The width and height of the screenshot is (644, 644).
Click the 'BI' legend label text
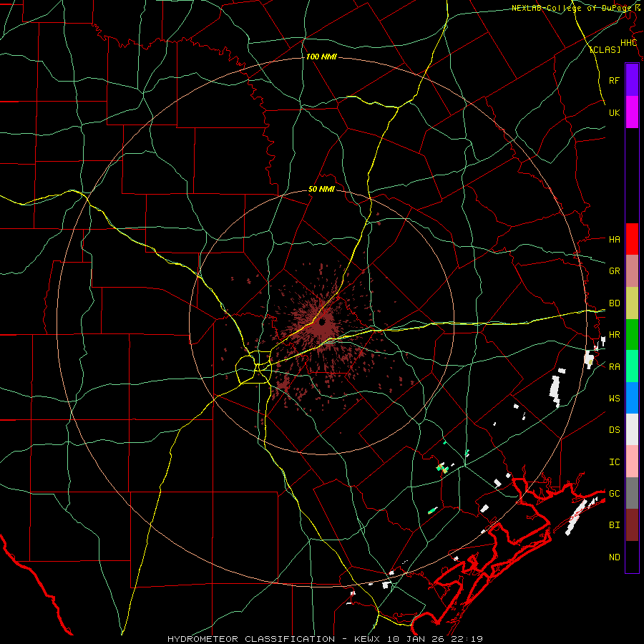614,525
